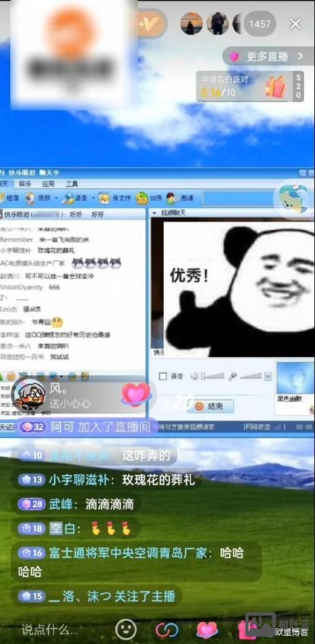Tap the pink heart like icon in bottom bar
Image resolution: width=315 pixels, height=644 pixels.
[207, 630]
